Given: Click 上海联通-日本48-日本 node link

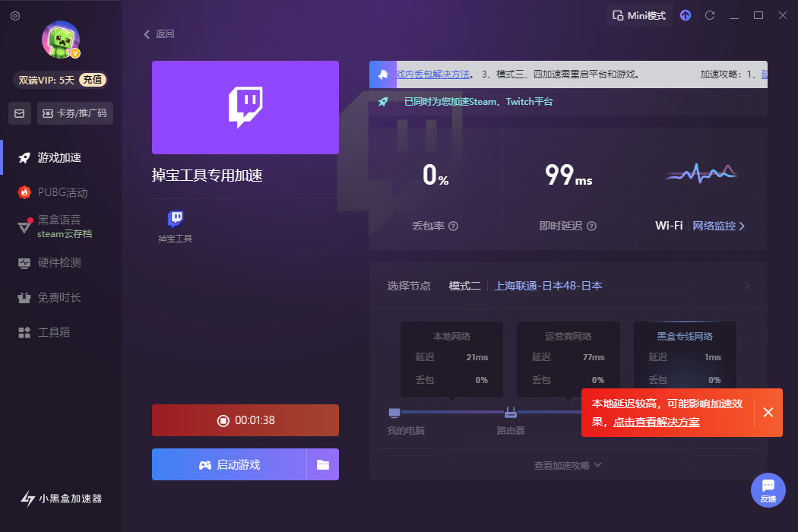Looking at the screenshot, I should pyautogui.click(x=548, y=286).
